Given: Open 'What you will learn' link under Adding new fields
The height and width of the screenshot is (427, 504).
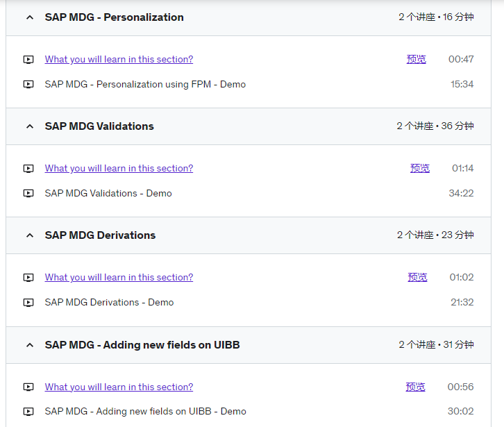Looking at the screenshot, I should pos(119,387).
